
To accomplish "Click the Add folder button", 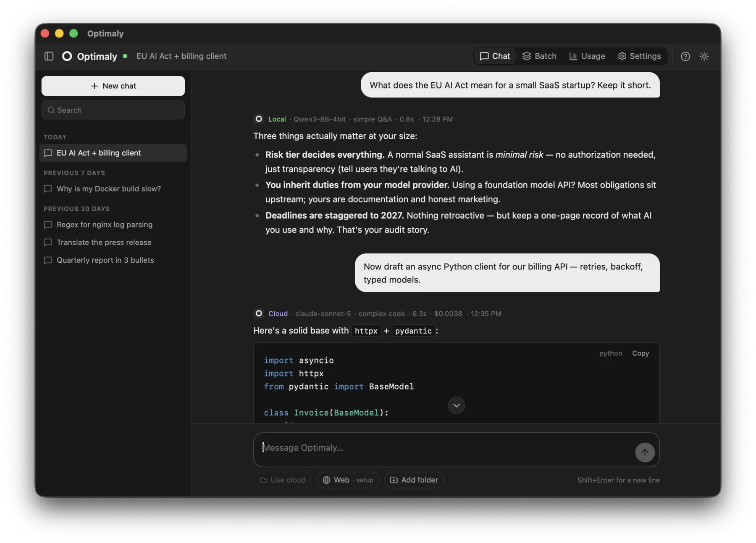I will (x=414, y=480).
